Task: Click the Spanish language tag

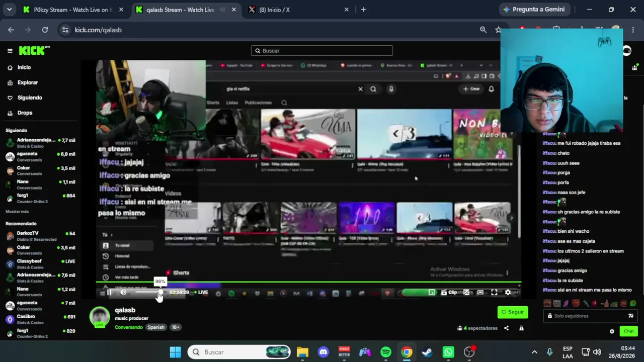Action: pos(156,327)
